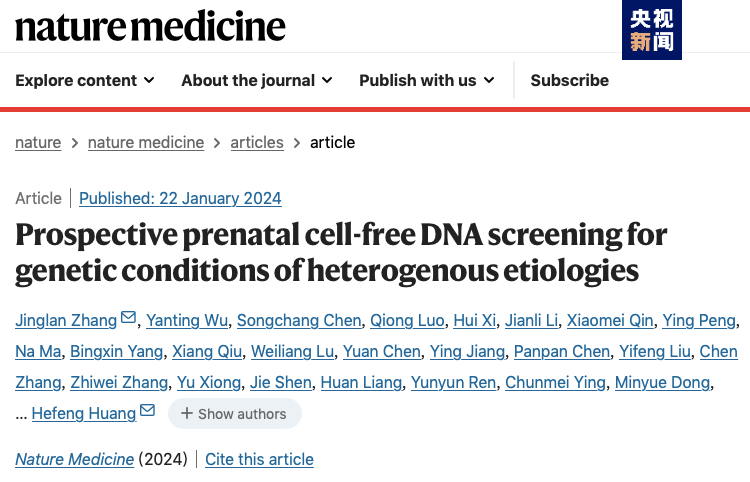Click envelope icon beside Jinglan Zhang
Screen dimensions: 750x482
[x=128, y=319]
